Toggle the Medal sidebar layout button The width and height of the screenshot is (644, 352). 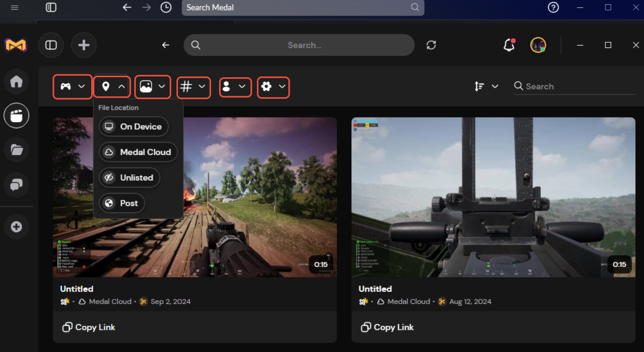(51, 45)
